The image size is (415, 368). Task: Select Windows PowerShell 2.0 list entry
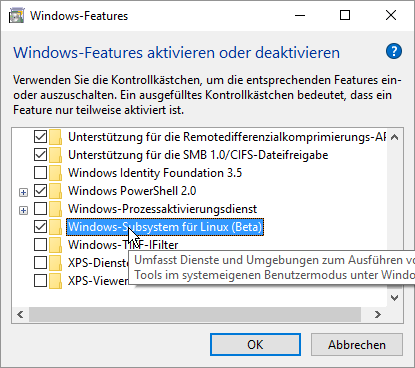click(132, 191)
